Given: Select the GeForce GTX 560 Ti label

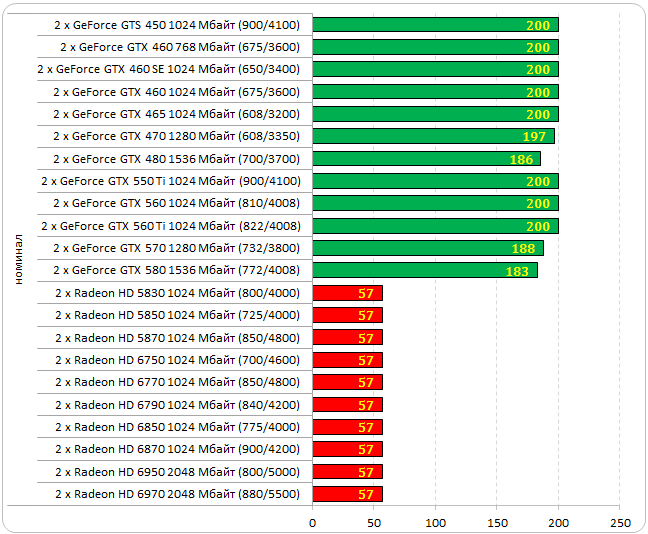Looking at the screenshot, I should [171, 226].
